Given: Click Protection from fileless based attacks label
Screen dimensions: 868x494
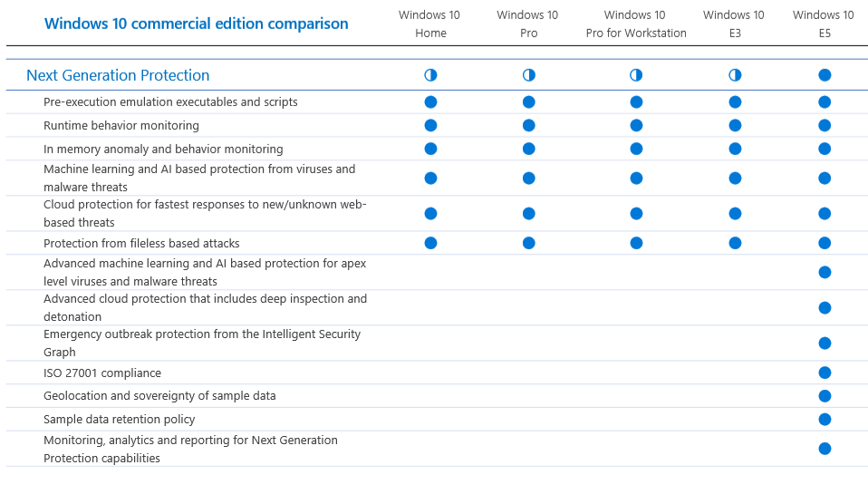Looking at the screenshot, I should click(x=141, y=243).
